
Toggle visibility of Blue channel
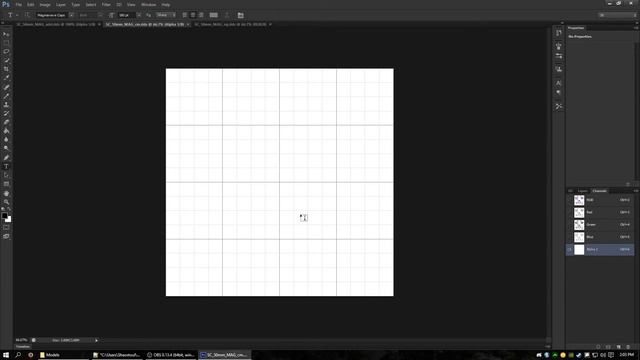click(570, 237)
